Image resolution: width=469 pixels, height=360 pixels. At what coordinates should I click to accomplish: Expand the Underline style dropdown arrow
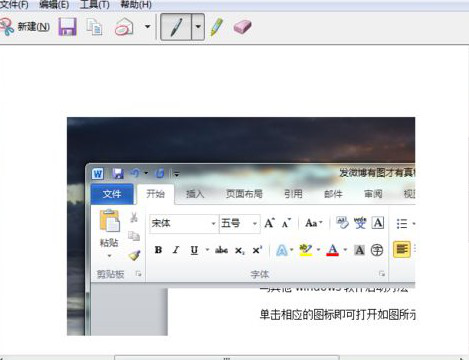207,250
